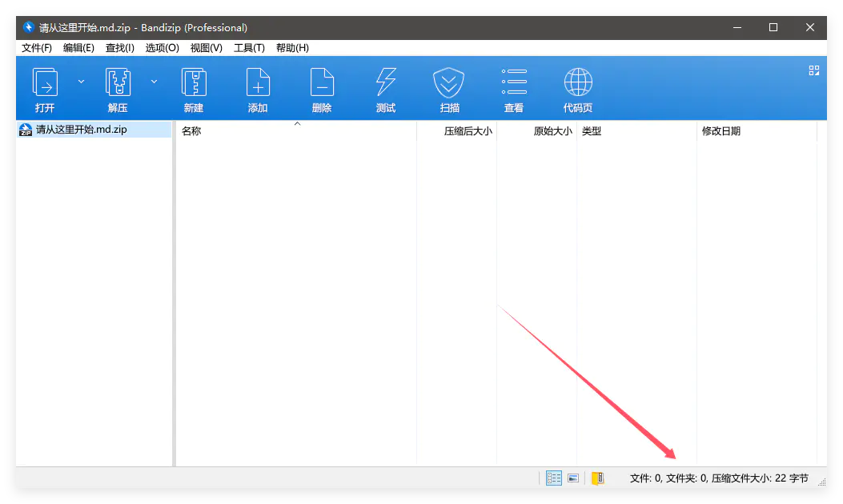The height and width of the screenshot is (504, 843).
Task: Select the 查看 view icon
Action: pyautogui.click(x=513, y=88)
